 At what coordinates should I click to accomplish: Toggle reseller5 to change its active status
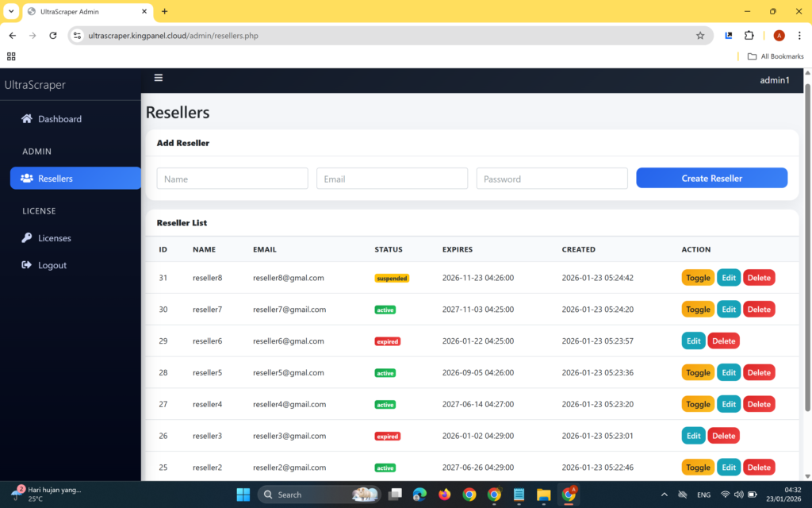[x=697, y=371]
